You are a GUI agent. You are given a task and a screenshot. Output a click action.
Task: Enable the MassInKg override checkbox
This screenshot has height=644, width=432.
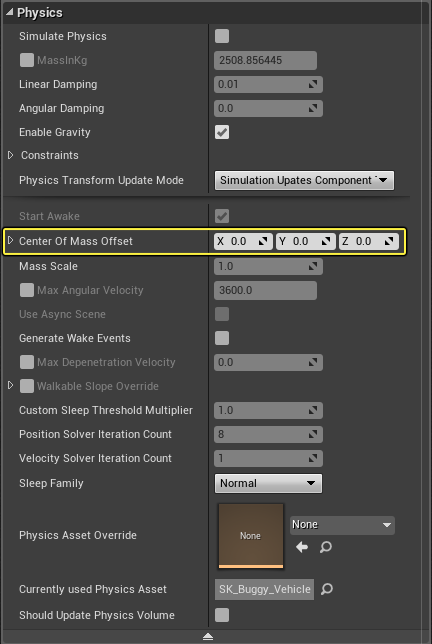pyautogui.click(x=27, y=60)
